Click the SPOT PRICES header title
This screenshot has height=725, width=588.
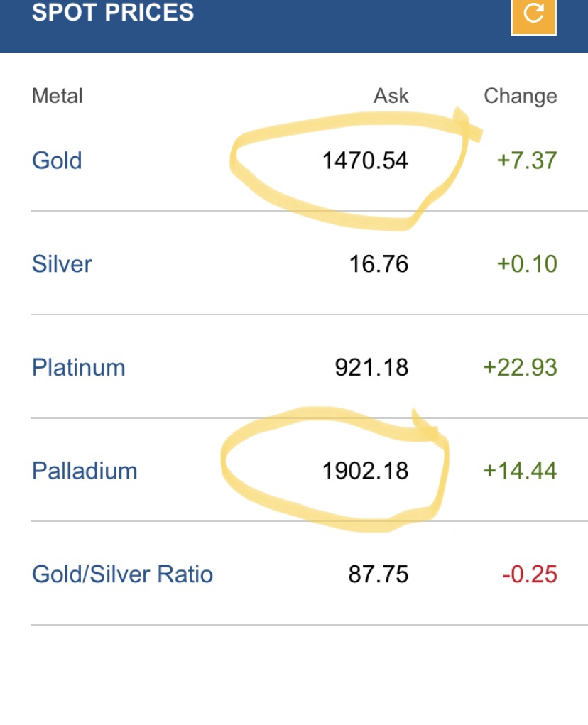point(113,12)
